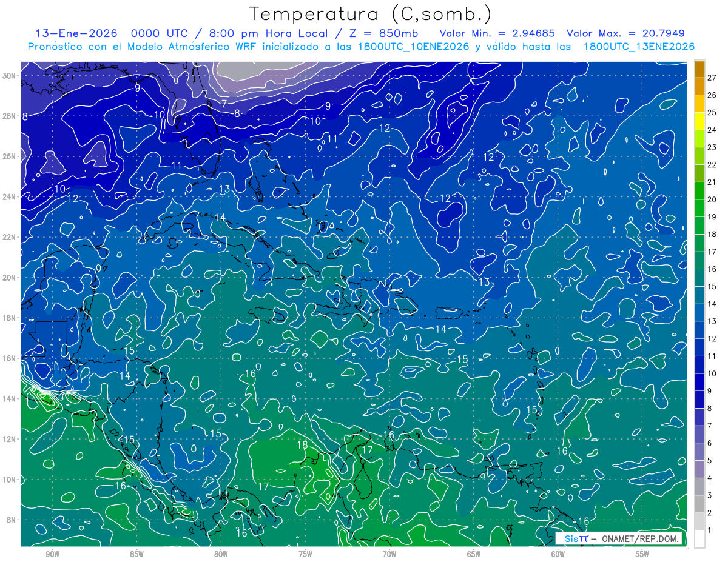Click the white swatch below legend value 1

point(699,539)
